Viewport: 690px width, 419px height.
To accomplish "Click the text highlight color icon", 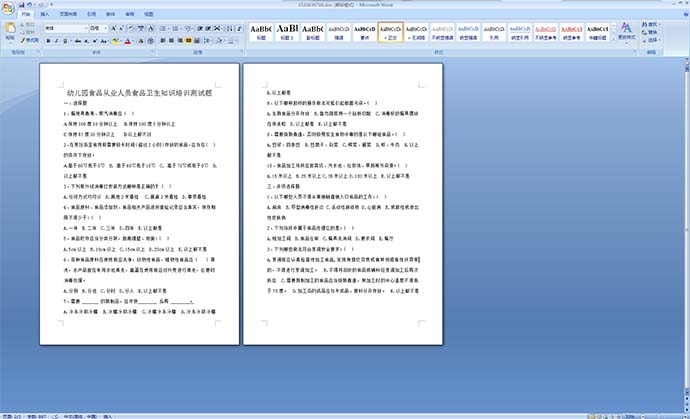I will point(115,41).
